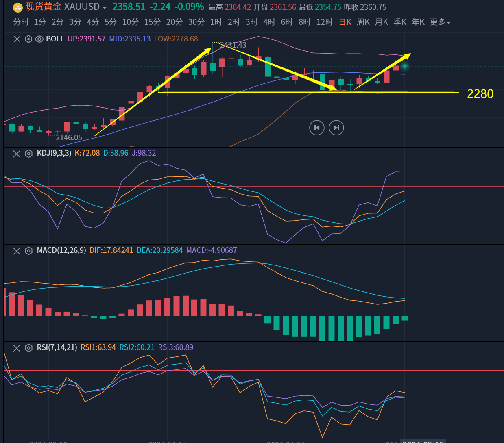Jump to the previous chart step
Viewport: 504px width, 443px height.
[317, 128]
